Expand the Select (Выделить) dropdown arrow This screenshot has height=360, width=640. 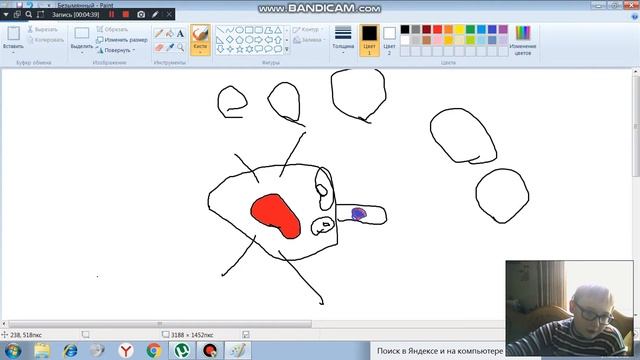point(82,52)
